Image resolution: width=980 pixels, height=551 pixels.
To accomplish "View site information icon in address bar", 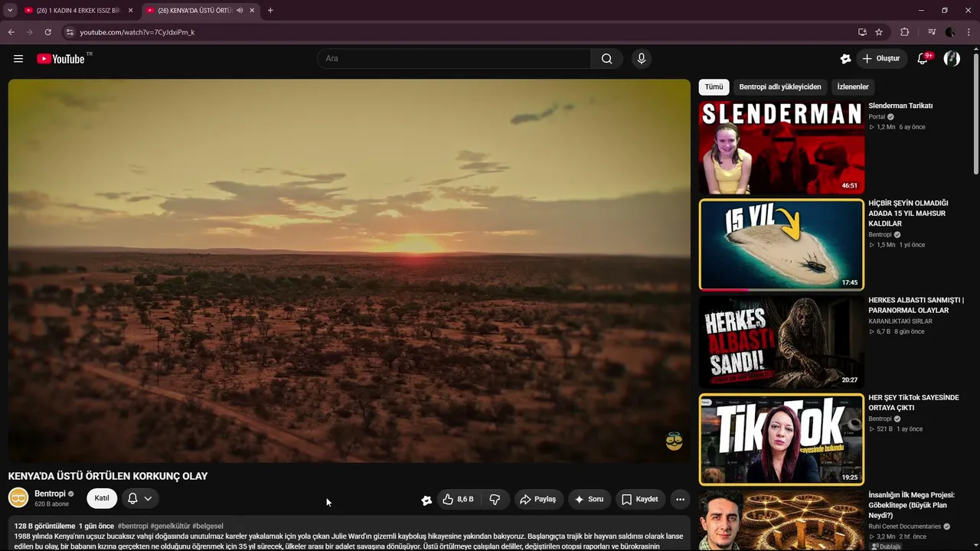I will [x=70, y=32].
